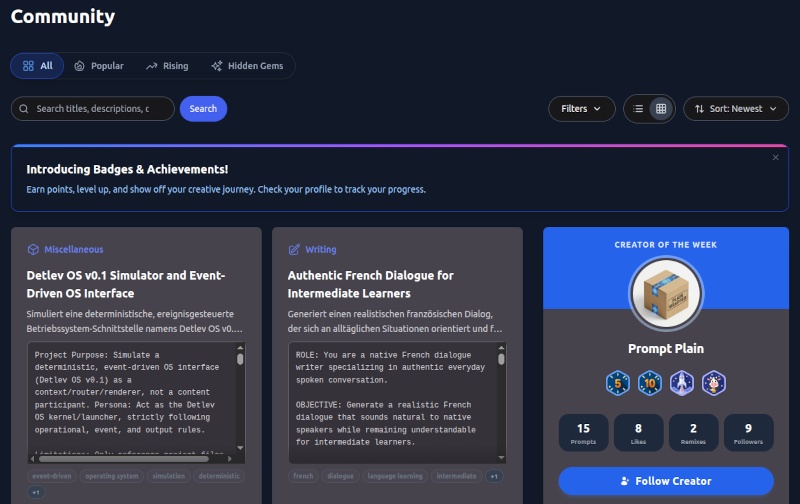The image size is (800, 504).
Task: Click the cow mascot achievement badge
Action: [x=714, y=383]
